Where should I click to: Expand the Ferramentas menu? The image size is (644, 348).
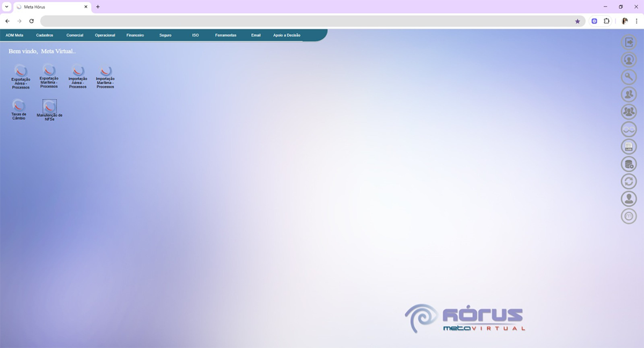tap(225, 35)
